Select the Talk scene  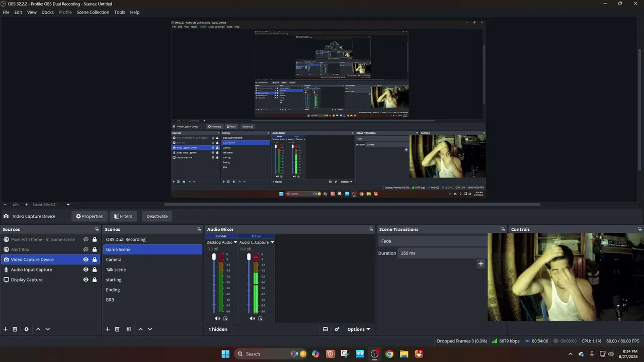[x=152, y=269]
